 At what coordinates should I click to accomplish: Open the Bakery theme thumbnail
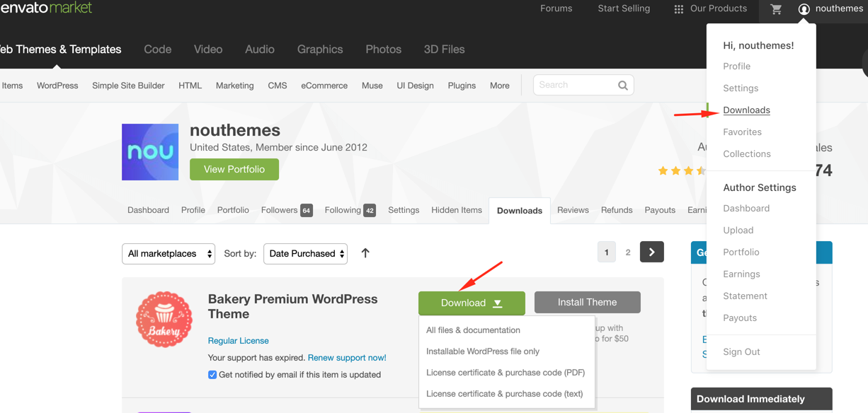[x=164, y=320]
